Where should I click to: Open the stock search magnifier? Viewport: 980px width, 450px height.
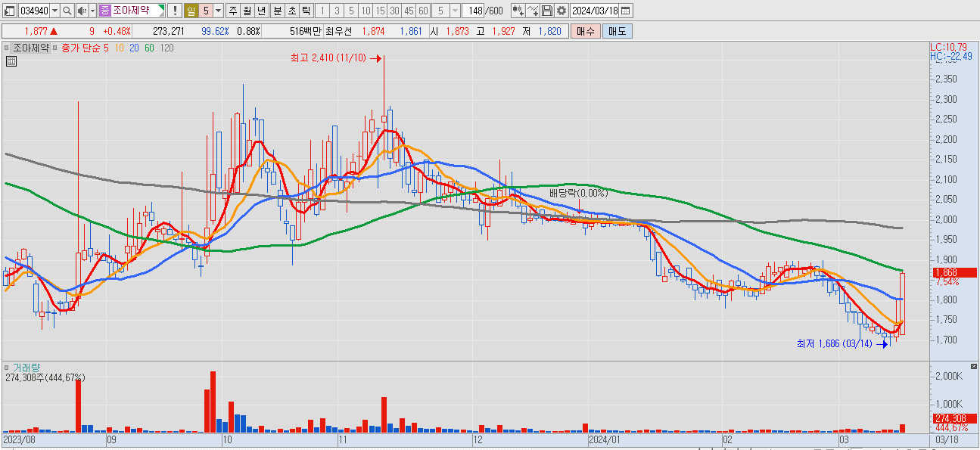coord(67,11)
